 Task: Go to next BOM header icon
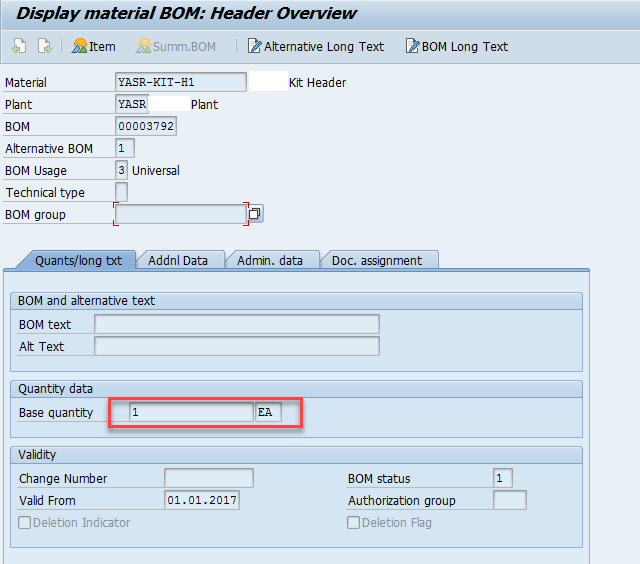click(44, 46)
